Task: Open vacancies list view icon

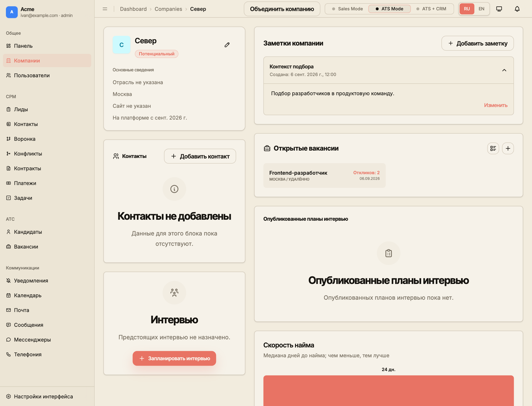Action: tap(493, 148)
